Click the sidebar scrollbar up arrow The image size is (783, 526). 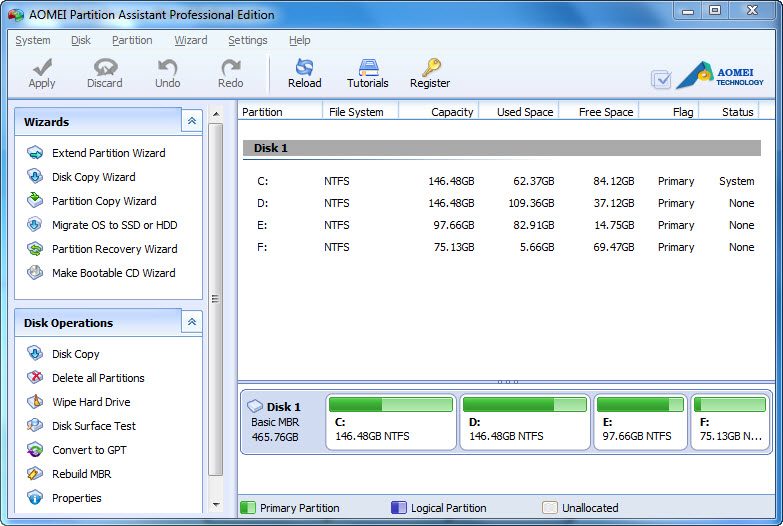coord(216,114)
